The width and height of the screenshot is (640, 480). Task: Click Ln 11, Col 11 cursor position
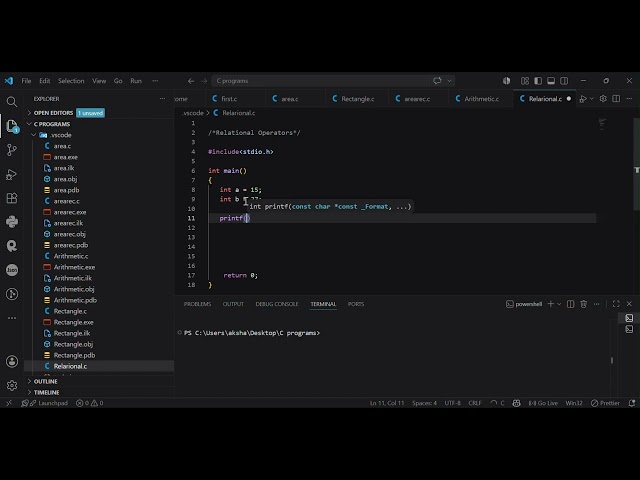(x=387, y=403)
